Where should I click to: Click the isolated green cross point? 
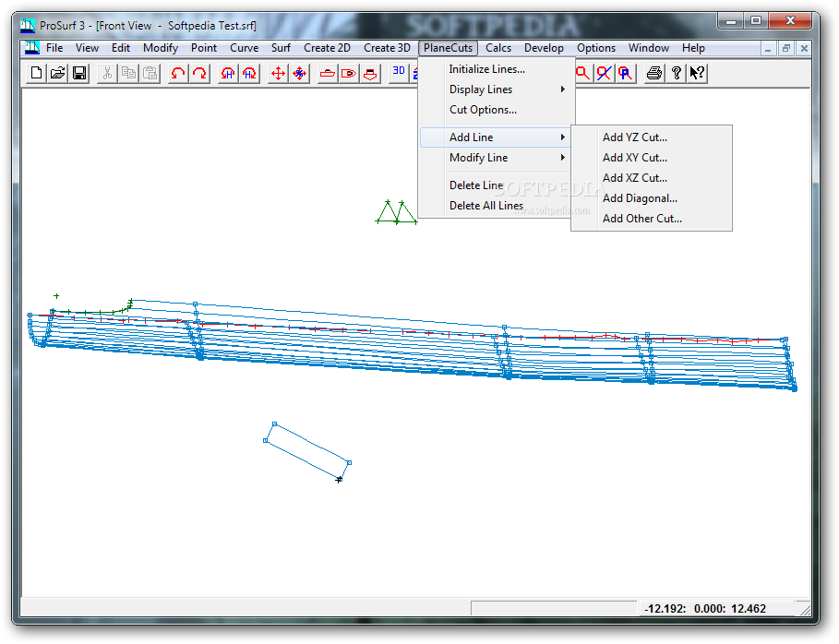click(56, 296)
